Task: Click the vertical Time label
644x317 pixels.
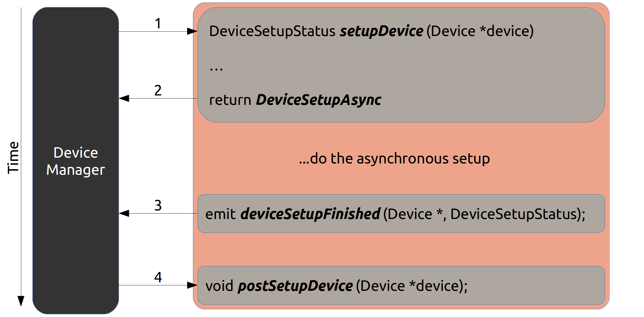Action: (13, 158)
